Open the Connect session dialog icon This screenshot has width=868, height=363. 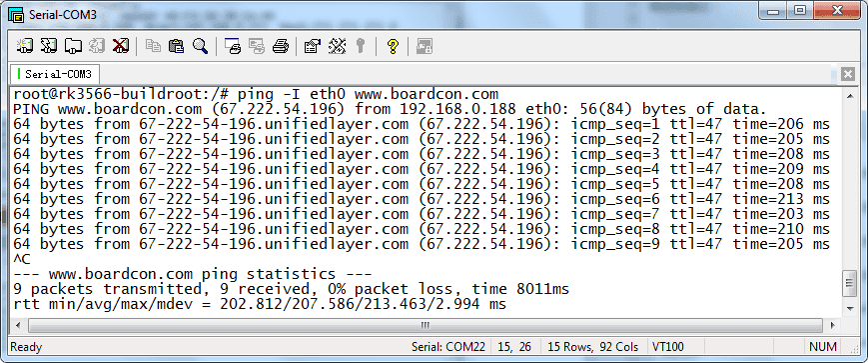(24, 46)
